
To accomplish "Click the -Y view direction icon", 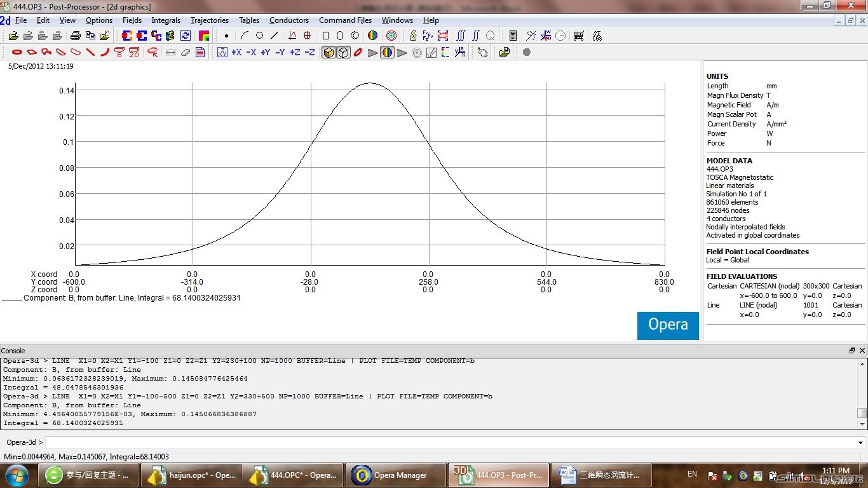I will (280, 52).
